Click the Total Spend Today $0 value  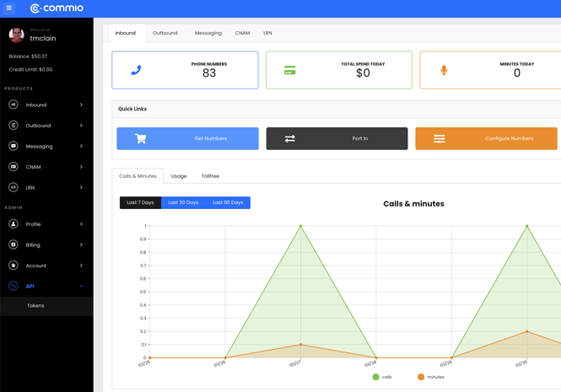coord(363,73)
